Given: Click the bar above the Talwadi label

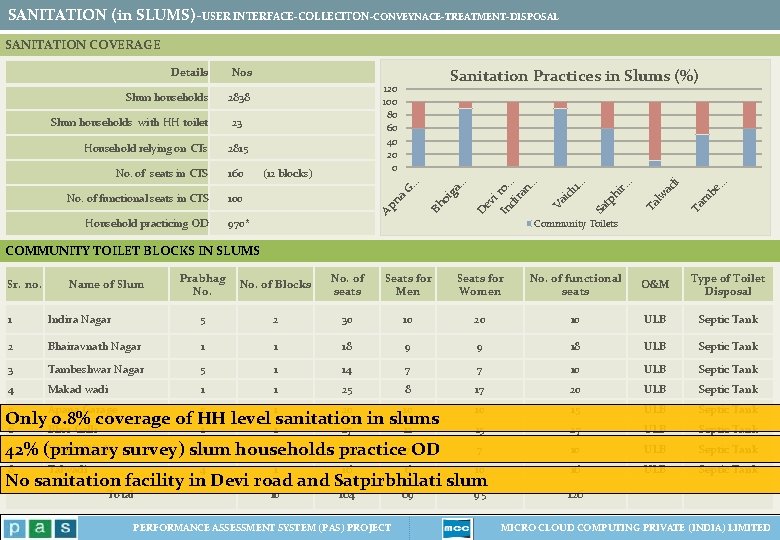Looking at the screenshot, I should (655, 134).
